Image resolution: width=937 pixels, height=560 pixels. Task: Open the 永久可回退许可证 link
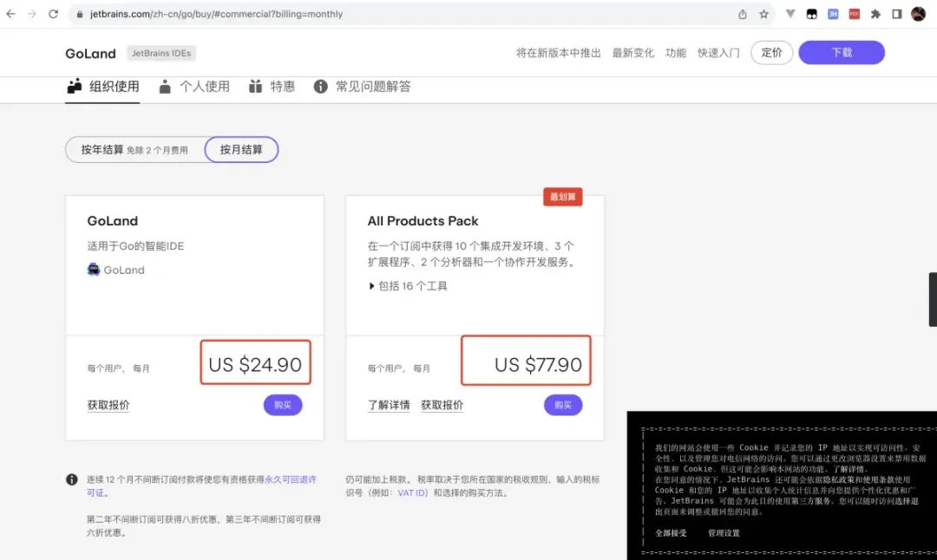[x=291, y=479]
